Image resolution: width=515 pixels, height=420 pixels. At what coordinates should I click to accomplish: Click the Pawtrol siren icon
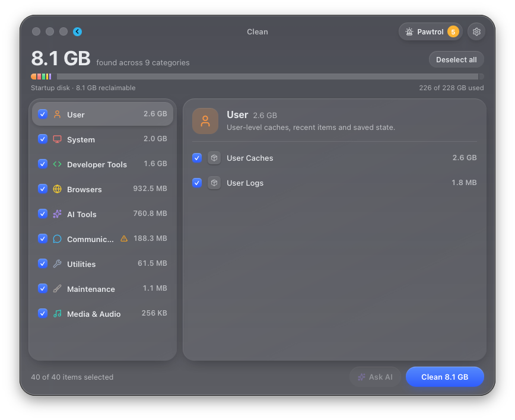tap(409, 32)
